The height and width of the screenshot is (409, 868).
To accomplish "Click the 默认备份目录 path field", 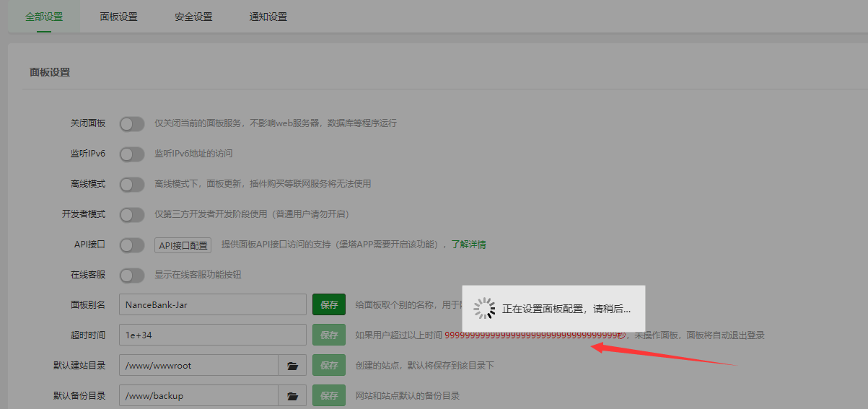I will pos(198,396).
